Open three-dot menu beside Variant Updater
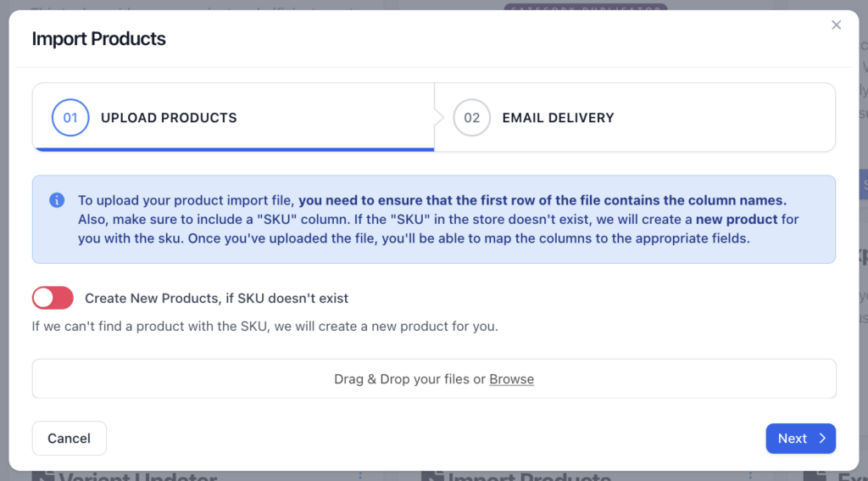The width and height of the screenshot is (868, 481). (360, 475)
